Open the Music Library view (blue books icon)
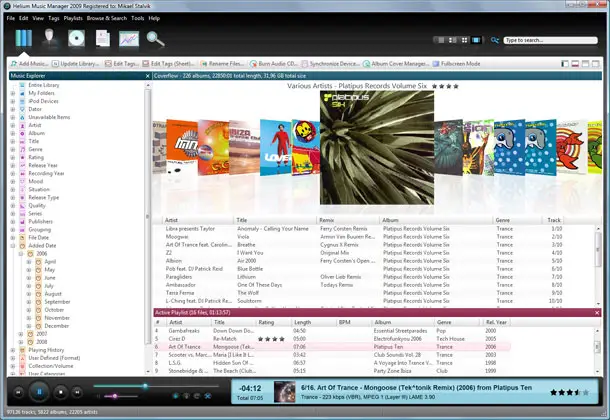 pos(24,38)
